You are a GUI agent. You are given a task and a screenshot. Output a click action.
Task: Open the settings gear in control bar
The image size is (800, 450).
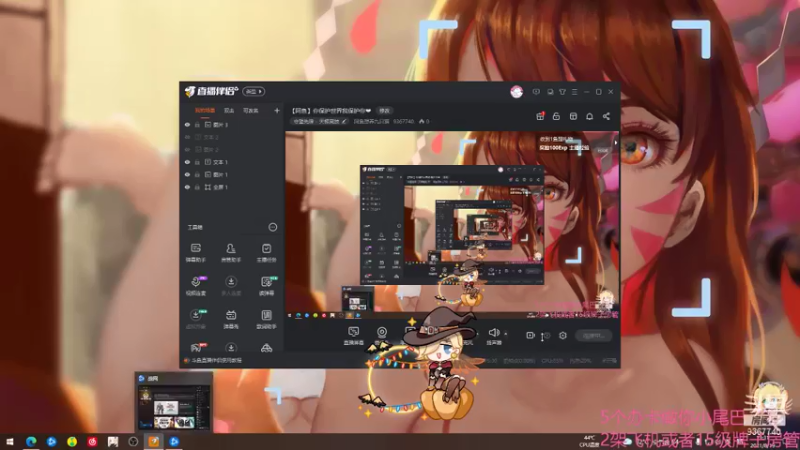(563, 335)
